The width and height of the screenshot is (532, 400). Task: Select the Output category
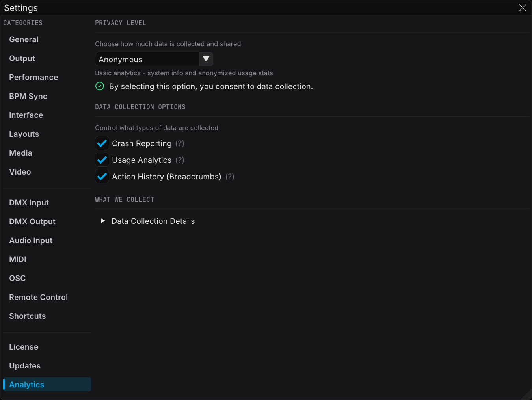(x=47, y=58)
